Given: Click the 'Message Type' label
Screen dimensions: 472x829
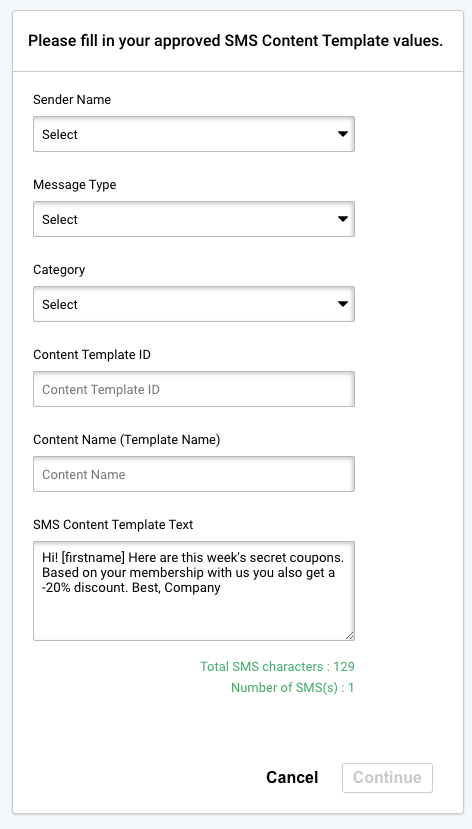Looking at the screenshot, I should click(x=75, y=185).
